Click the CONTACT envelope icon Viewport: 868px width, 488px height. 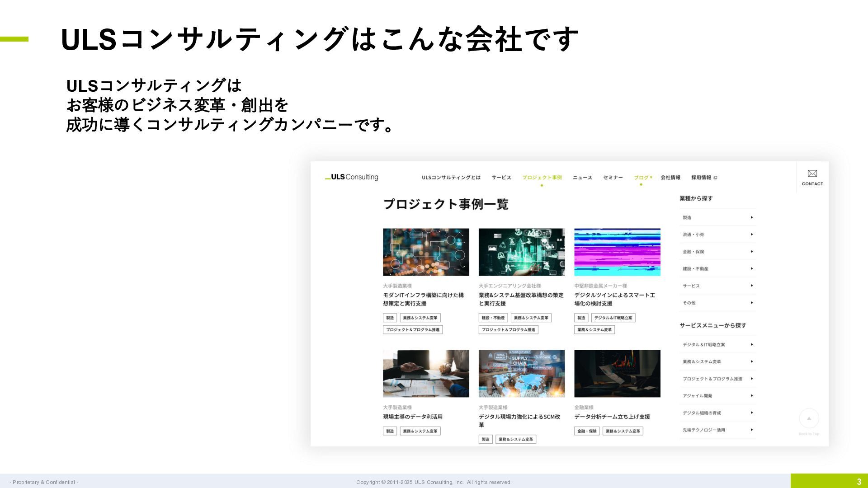pos(812,174)
